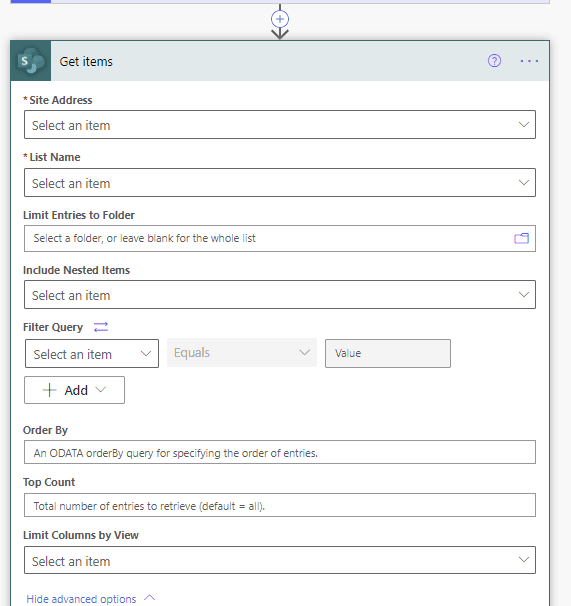Viewport: 571px width, 606px height.
Task: Switch Filter Query input mode icon
Action: point(101,327)
